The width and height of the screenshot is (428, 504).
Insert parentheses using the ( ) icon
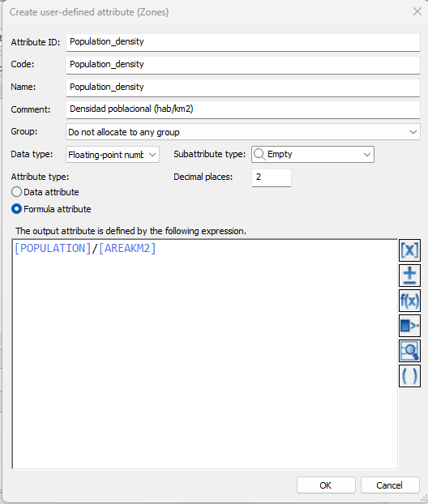tap(409, 376)
